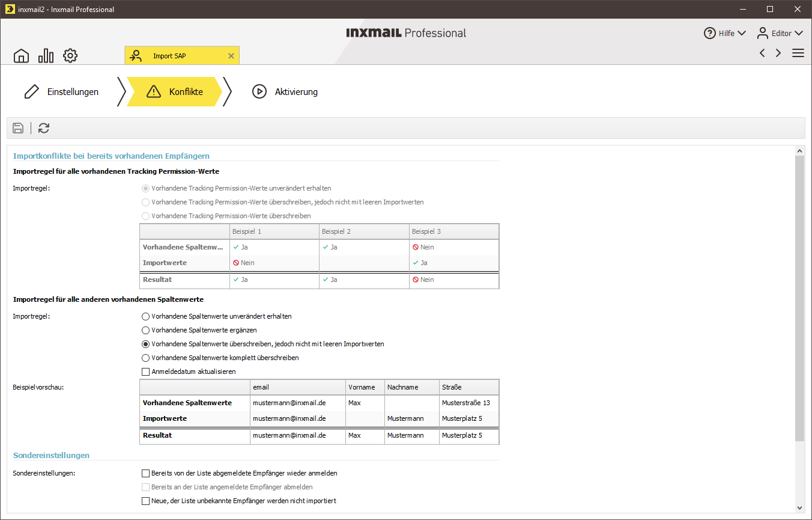Close the Import SAP tab
812x520 pixels.
[231, 56]
